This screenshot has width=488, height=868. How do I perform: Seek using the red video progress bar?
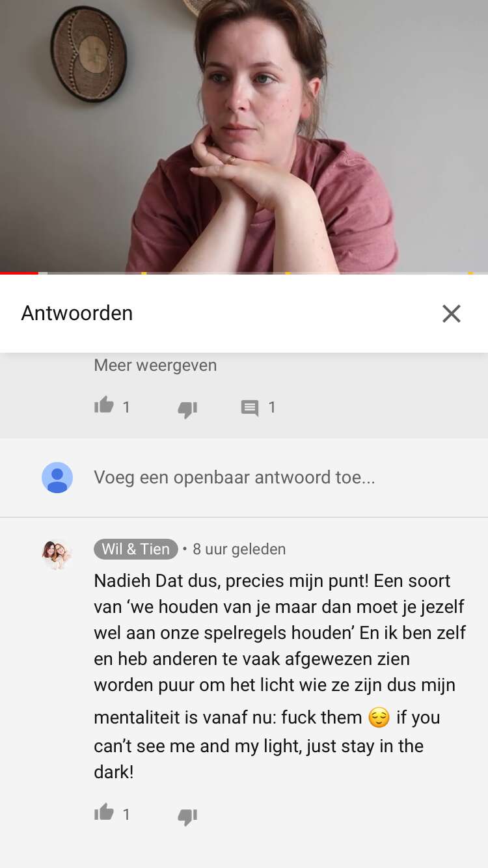point(20,273)
